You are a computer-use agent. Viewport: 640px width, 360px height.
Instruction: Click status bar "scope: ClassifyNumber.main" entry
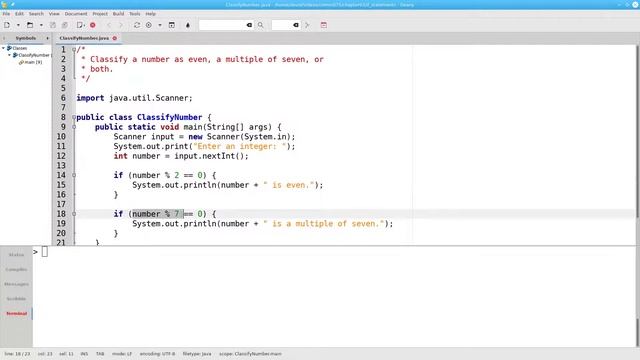point(250,354)
